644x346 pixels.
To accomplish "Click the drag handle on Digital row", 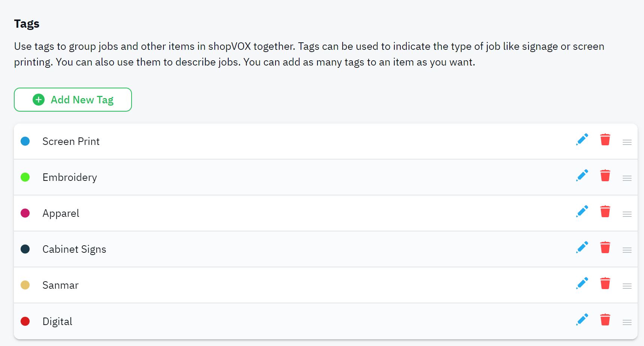I will 627,322.
